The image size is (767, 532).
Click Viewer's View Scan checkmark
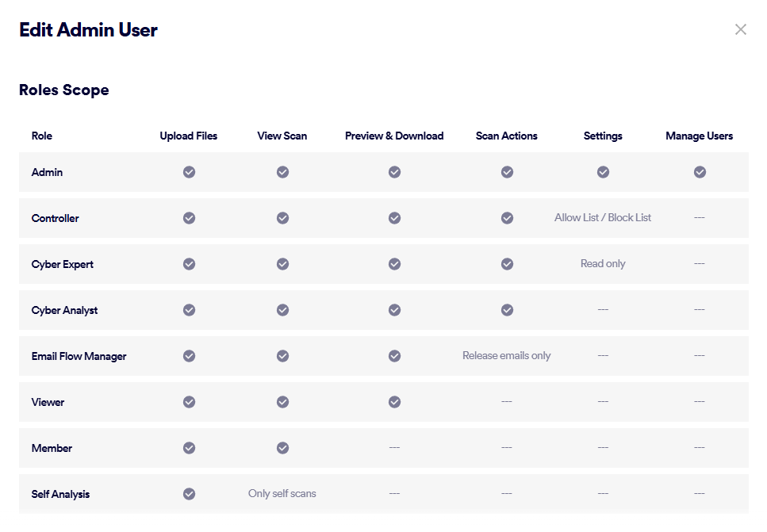point(282,402)
